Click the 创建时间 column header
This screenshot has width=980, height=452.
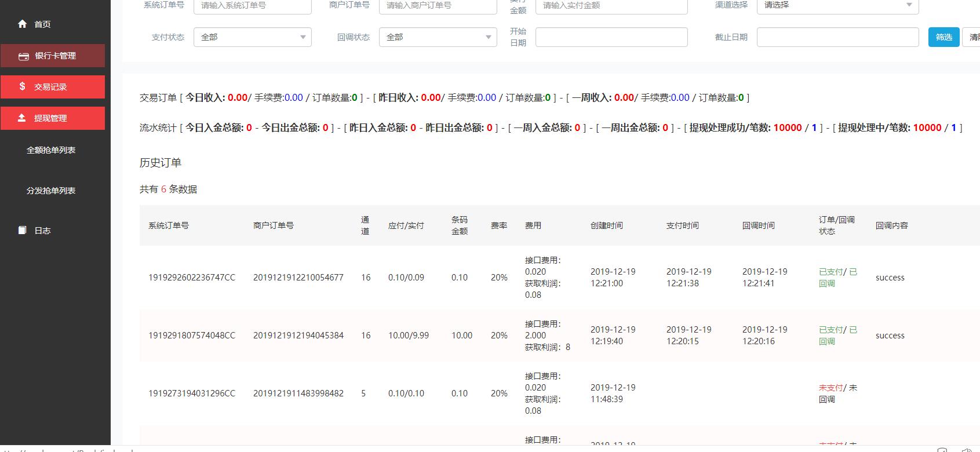click(x=606, y=225)
